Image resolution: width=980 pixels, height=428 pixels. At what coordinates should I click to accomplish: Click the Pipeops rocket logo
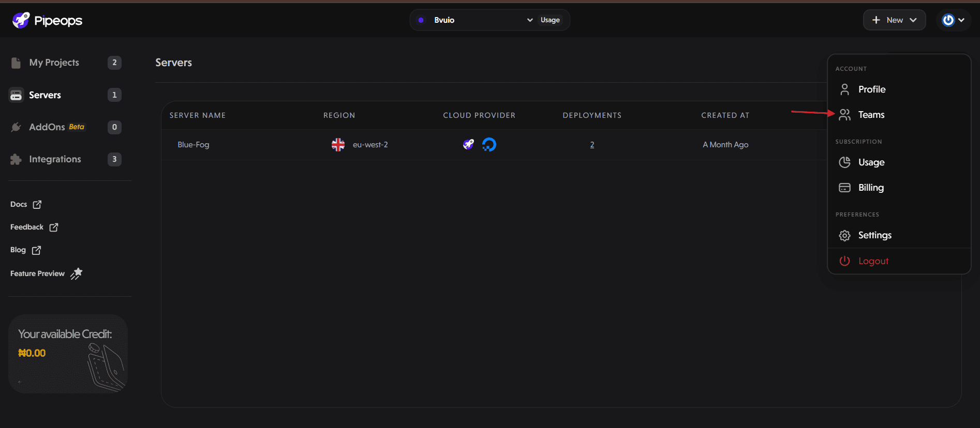pos(21,20)
